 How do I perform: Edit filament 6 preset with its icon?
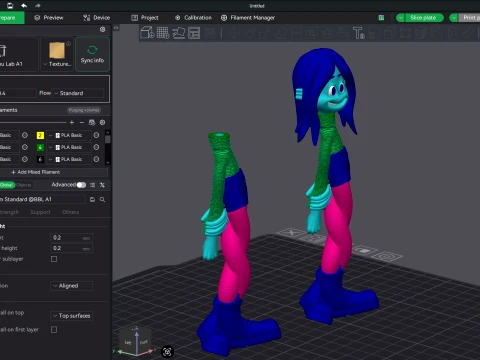click(x=96, y=159)
